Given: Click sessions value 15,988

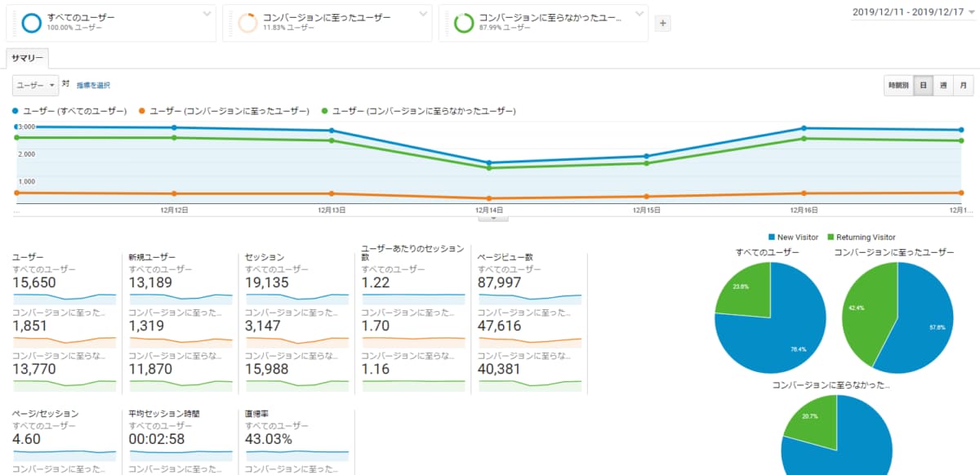Looking at the screenshot, I should pyautogui.click(x=268, y=369).
